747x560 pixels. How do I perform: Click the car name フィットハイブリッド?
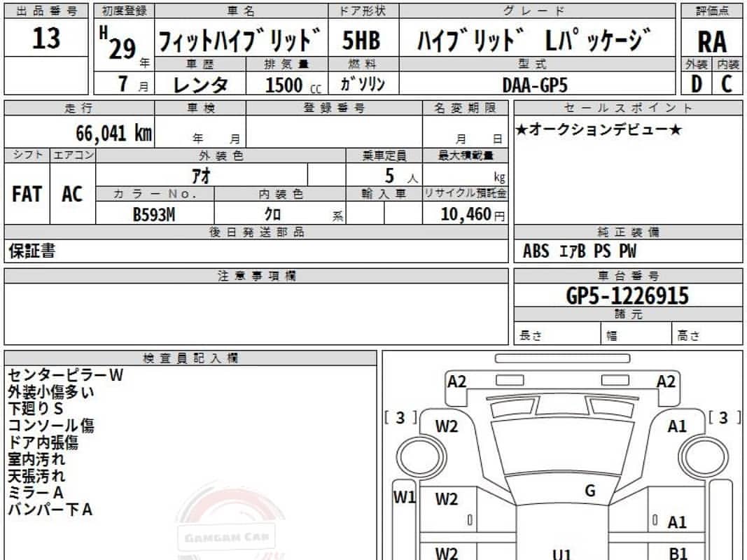(239, 41)
